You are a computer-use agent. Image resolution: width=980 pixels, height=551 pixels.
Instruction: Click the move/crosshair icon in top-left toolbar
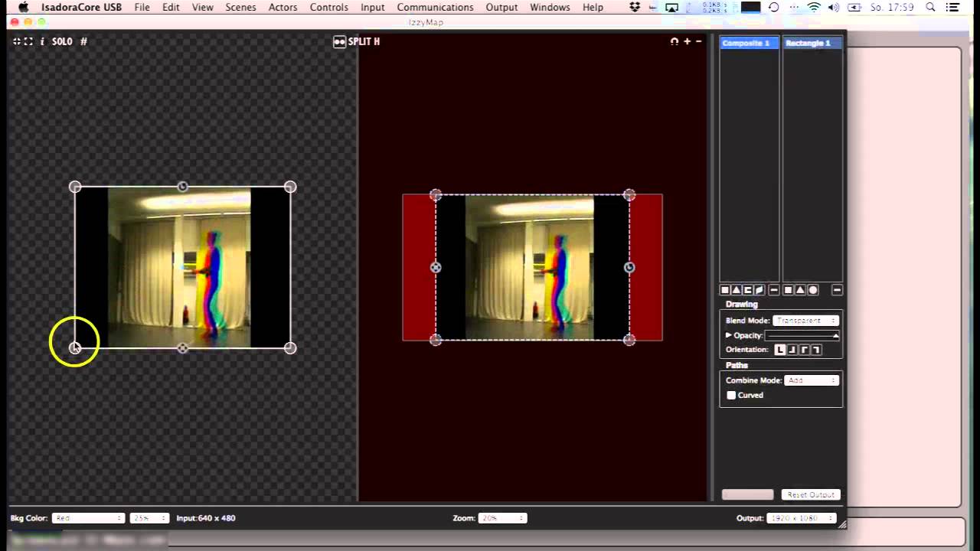coord(17,41)
